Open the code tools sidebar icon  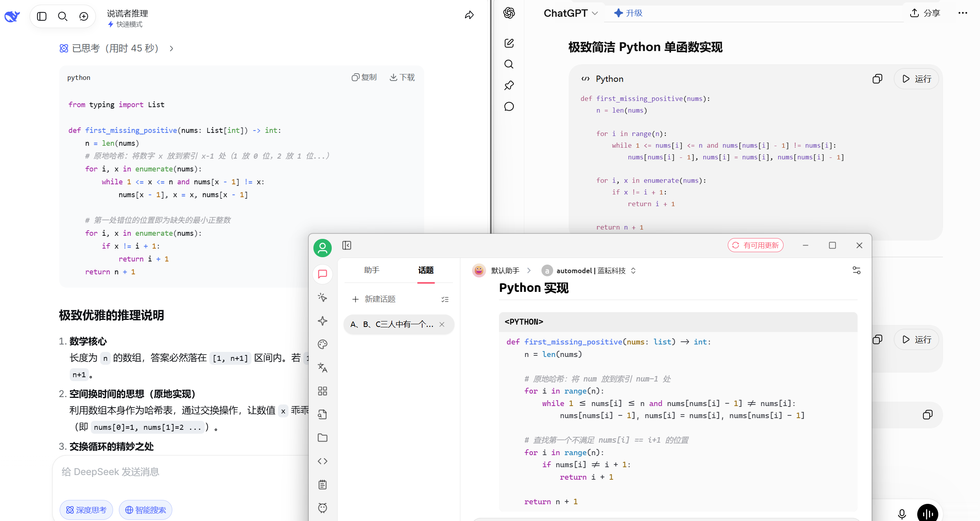(322, 461)
